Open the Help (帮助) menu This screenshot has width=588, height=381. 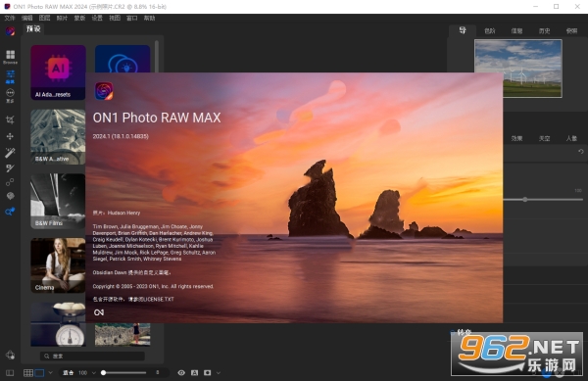click(x=149, y=18)
